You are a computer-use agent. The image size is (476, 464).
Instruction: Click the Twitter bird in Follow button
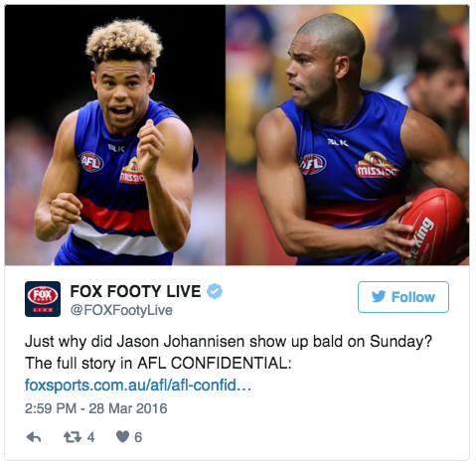379,296
